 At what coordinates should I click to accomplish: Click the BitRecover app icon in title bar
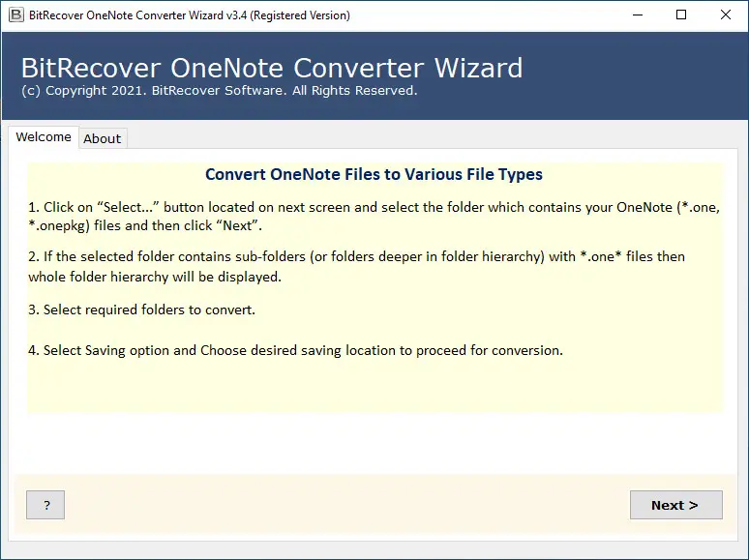[16, 15]
